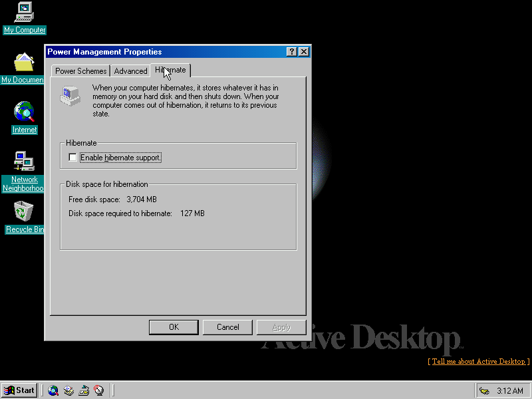Enable hibernate support checkbox

coord(73,158)
